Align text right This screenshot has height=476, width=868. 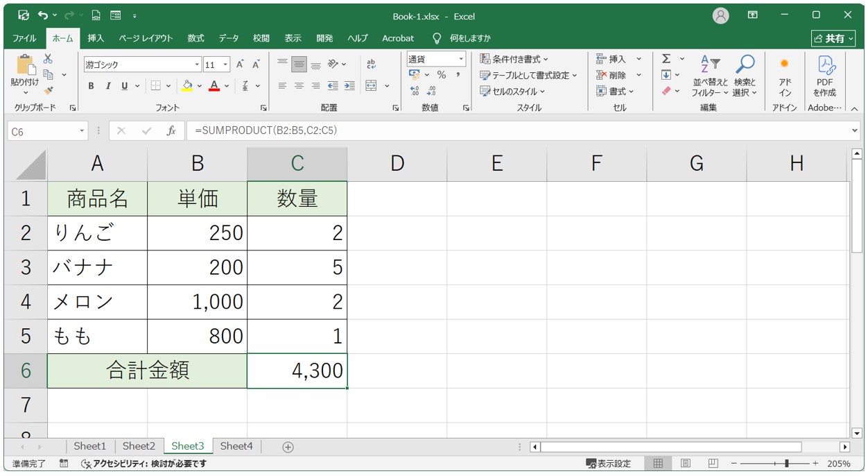click(x=315, y=86)
